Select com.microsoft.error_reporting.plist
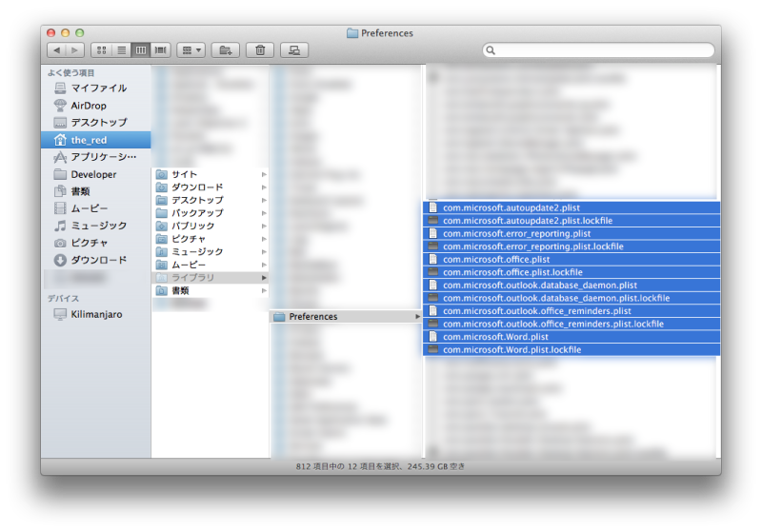Screen dimensions: 762x532 coord(571,233)
